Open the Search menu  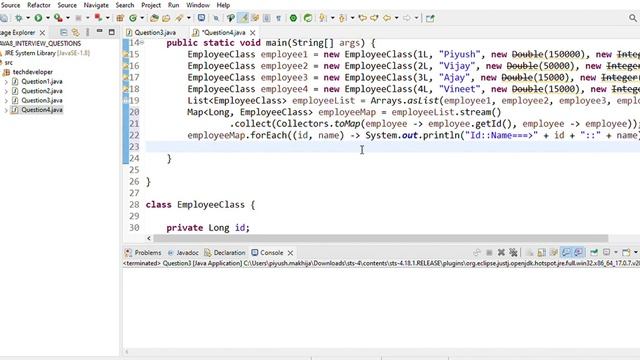[x=125, y=5]
